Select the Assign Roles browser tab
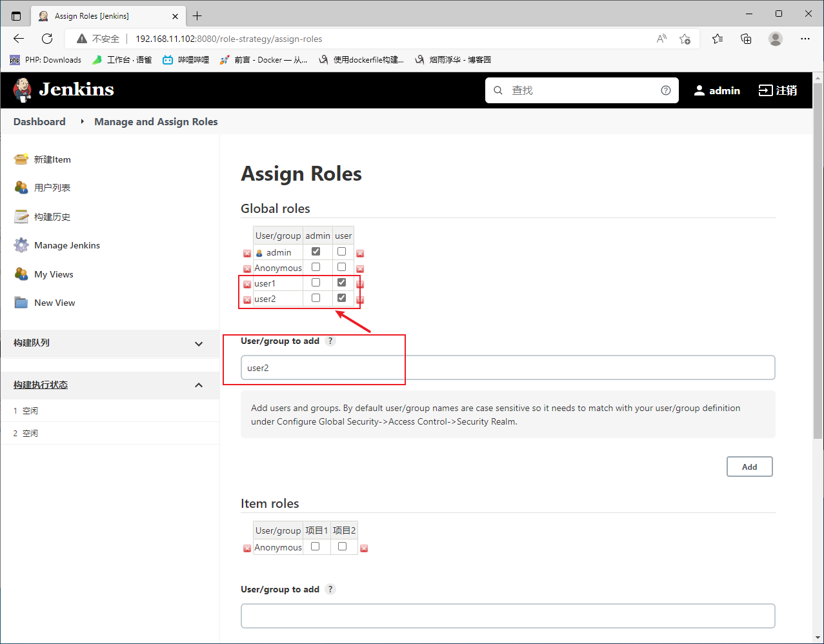The image size is (824, 644). click(x=107, y=15)
